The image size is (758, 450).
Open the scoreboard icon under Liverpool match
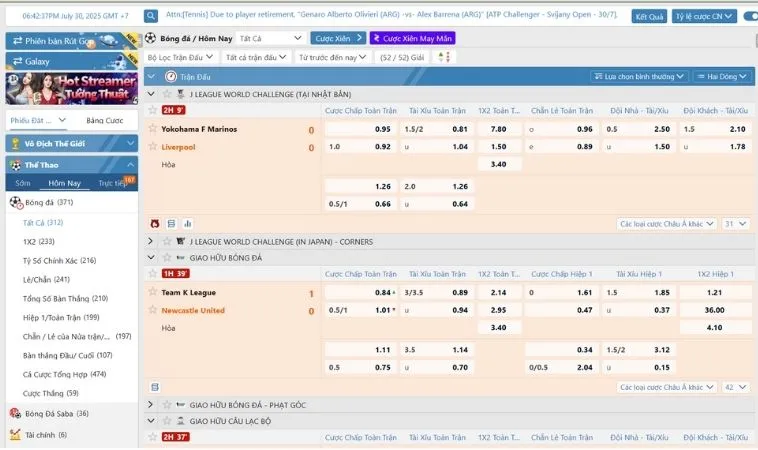click(x=171, y=223)
